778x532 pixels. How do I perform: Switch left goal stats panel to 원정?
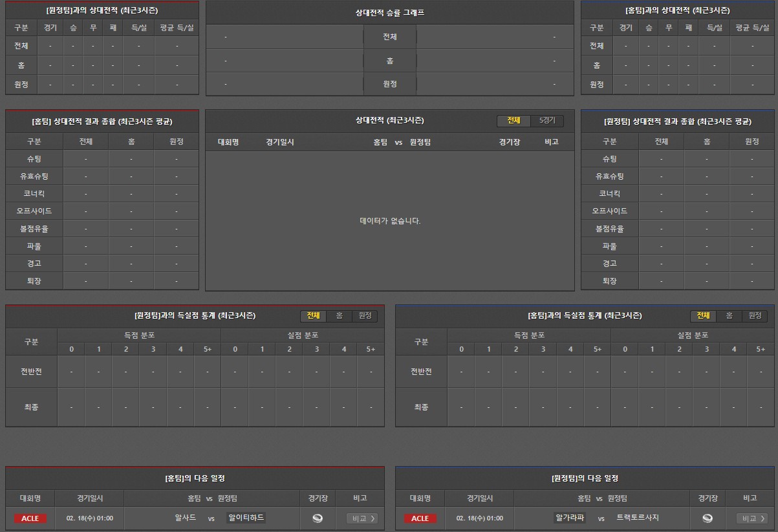coord(365,316)
